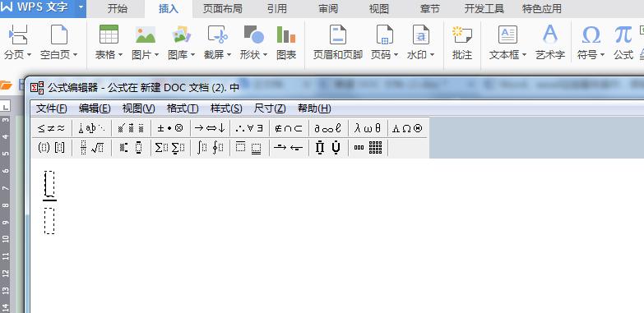The image size is (644, 313).
Task: Switch to 引用 ribbon tab
Action: tap(277, 8)
